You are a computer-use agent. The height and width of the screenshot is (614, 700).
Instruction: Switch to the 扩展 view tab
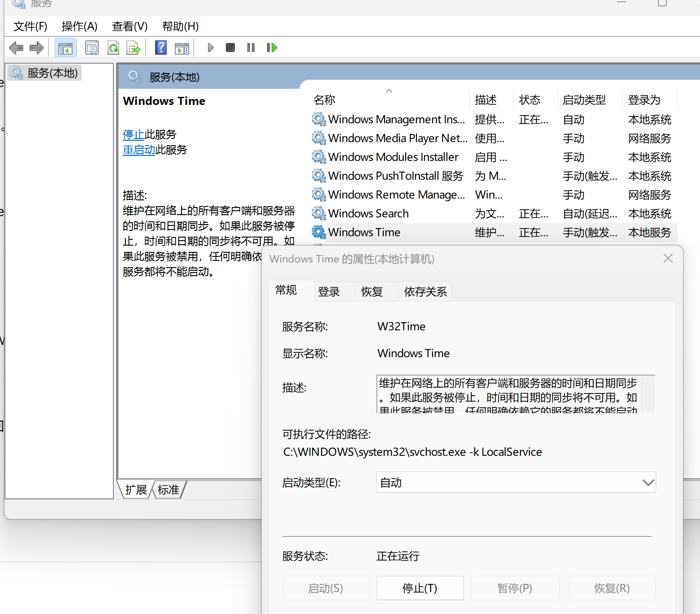coord(136,490)
